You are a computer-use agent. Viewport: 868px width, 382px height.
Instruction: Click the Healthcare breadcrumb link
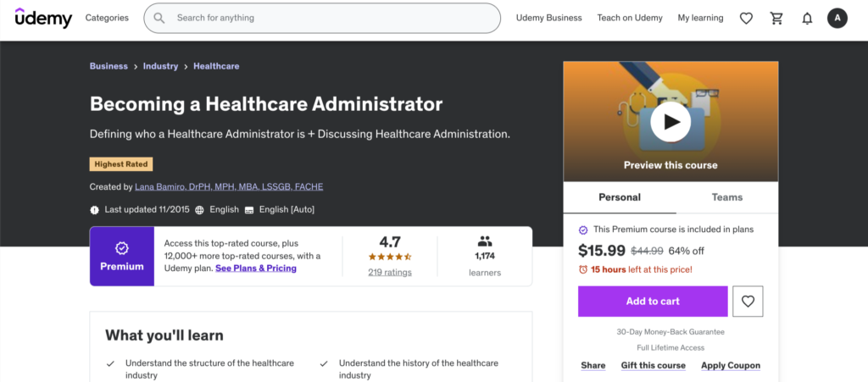point(216,66)
